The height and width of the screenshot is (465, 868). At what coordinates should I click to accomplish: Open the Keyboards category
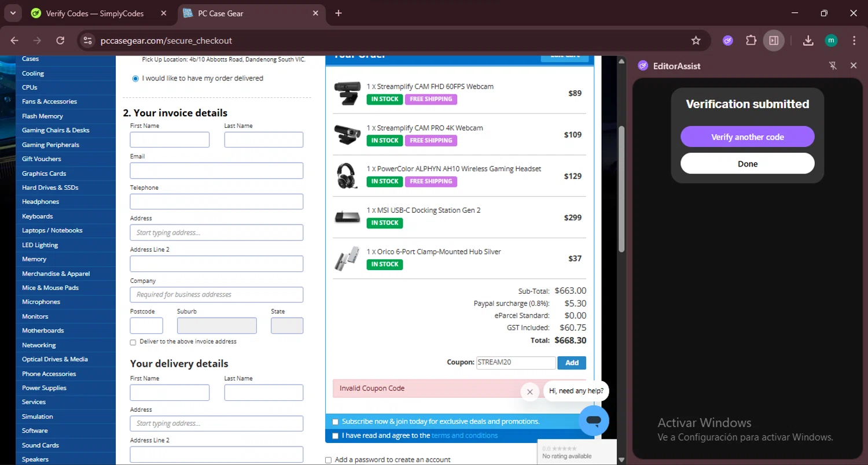pos(37,216)
